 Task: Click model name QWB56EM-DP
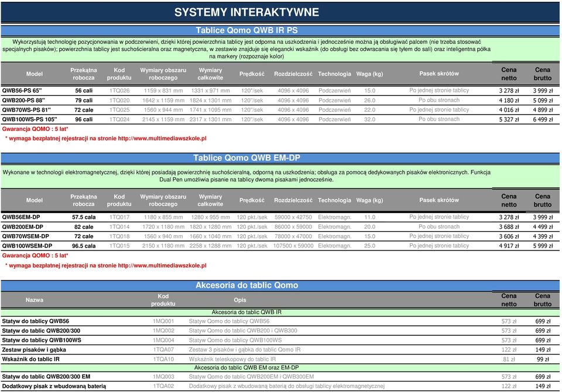point(21,217)
